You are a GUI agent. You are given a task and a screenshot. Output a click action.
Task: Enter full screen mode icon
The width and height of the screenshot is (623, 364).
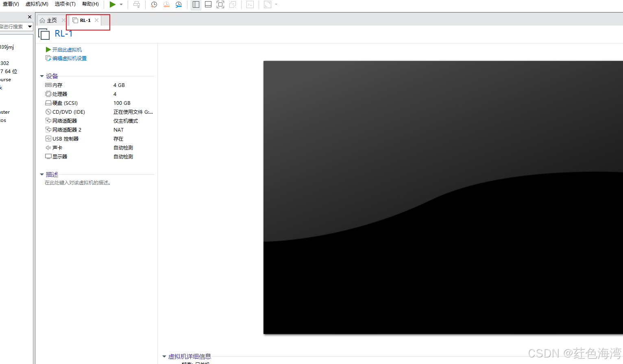click(x=220, y=4)
